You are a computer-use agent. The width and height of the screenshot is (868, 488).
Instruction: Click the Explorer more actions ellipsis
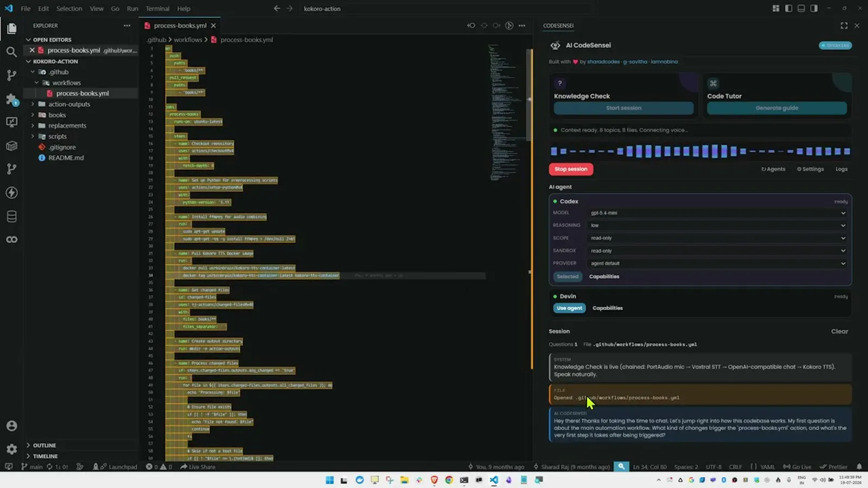pyautogui.click(x=127, y=25)
